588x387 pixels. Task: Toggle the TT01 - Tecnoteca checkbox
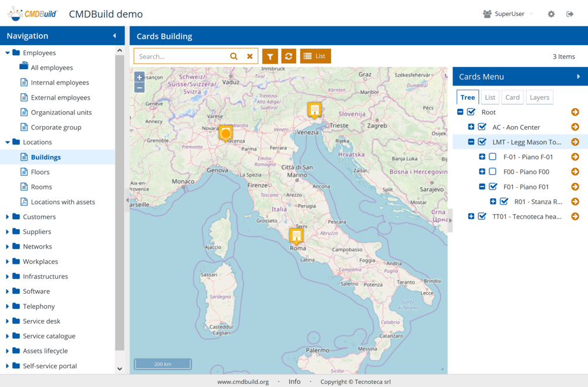482,216
